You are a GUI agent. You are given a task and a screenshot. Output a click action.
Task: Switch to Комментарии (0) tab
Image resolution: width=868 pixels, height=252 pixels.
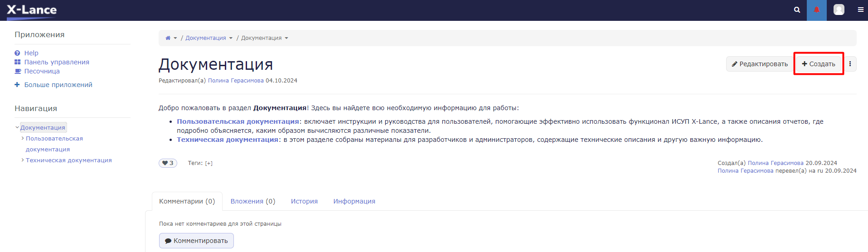point(187,201)
